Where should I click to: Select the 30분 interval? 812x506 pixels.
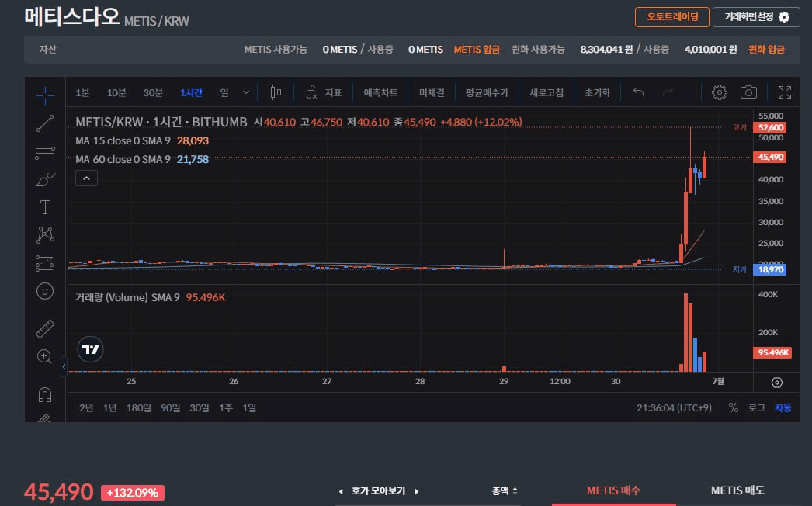click(153, 92)
